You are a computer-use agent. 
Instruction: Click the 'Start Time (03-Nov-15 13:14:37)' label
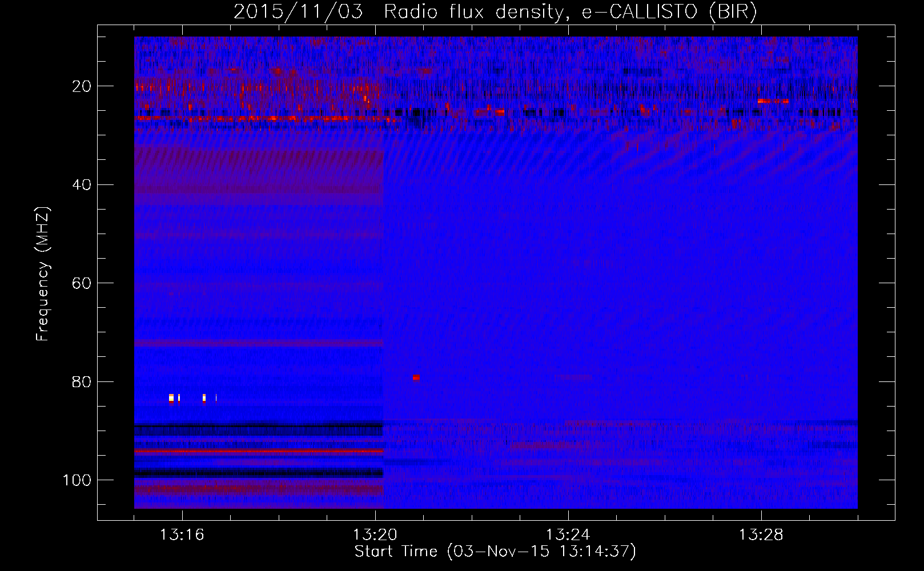click(495, 552)
